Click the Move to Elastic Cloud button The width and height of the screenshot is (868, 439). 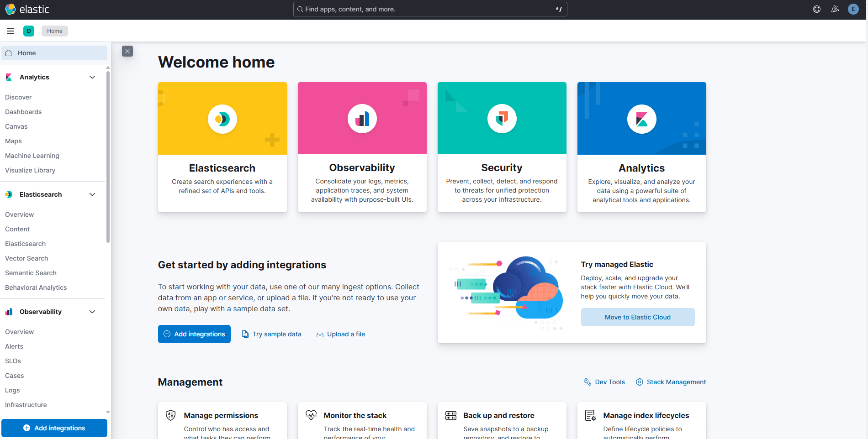pyautogui.click(x=638, y=317)
